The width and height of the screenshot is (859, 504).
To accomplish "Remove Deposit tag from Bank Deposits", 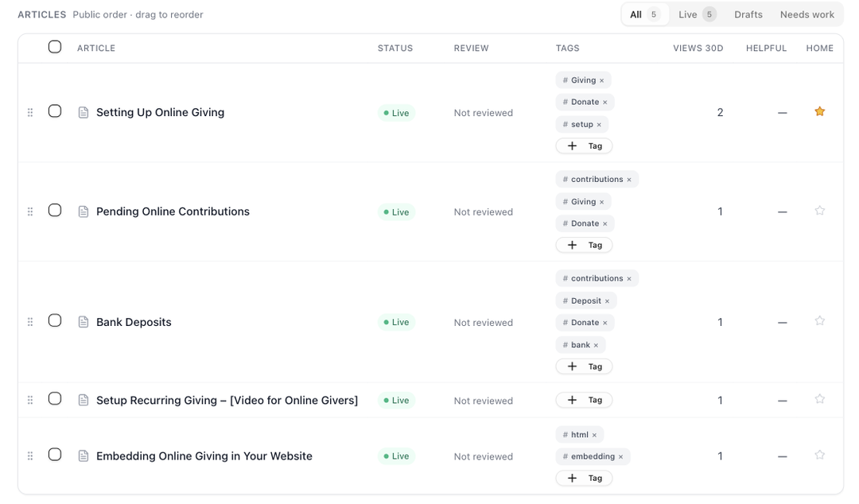I will pos(607,301).
